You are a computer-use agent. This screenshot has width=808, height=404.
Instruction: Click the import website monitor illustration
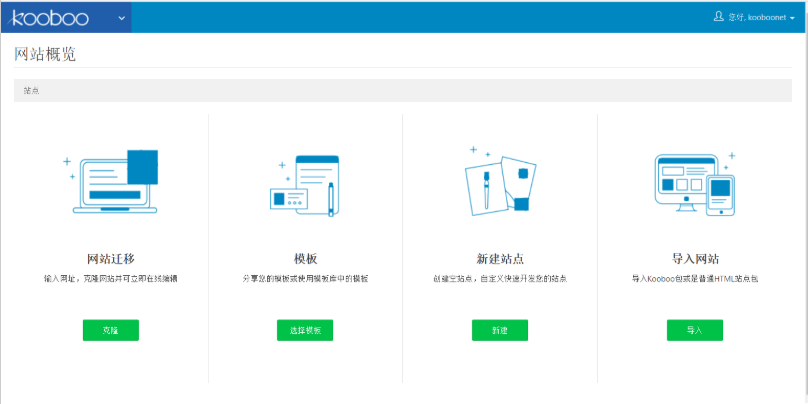click(x=695, y=184)
